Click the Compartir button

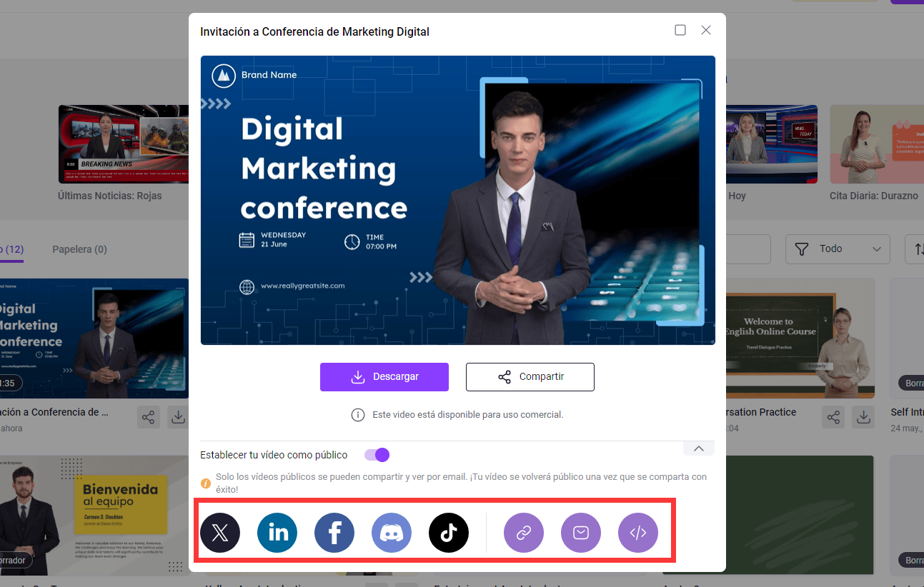click(x=530, y=377)
